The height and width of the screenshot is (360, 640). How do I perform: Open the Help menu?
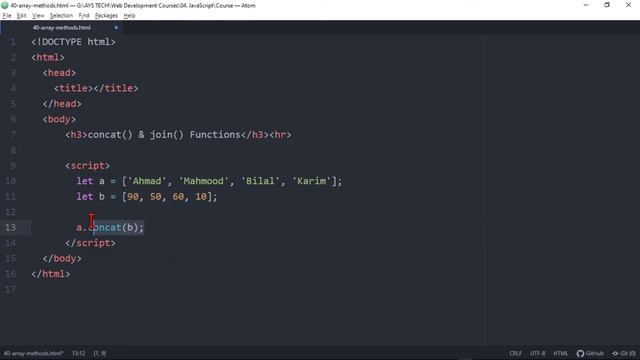click(129, 16)
